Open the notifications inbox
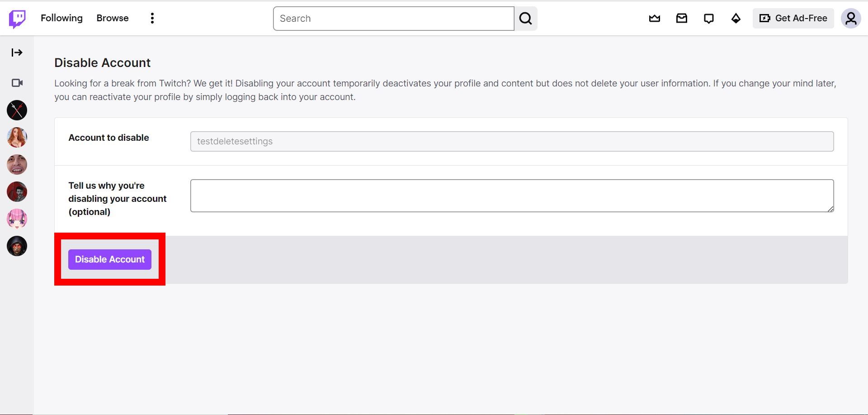The width and height of the screenshot is (868, 415). (x=681, y=18)
